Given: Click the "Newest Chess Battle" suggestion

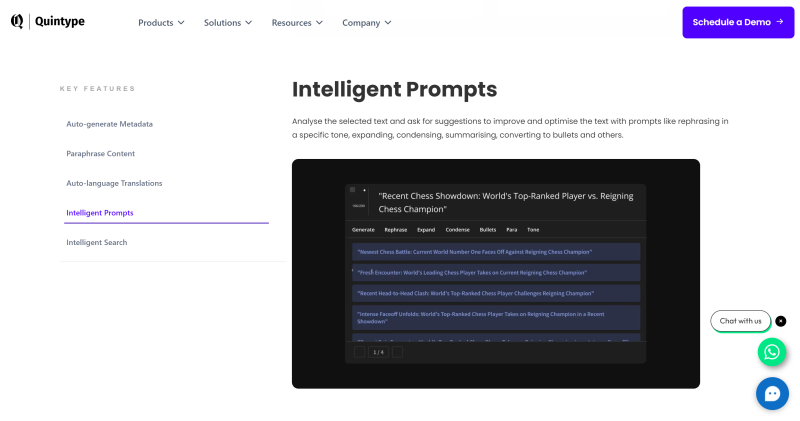Looking at the screenshot, I should pyautogui.click(x=474, y=252).
